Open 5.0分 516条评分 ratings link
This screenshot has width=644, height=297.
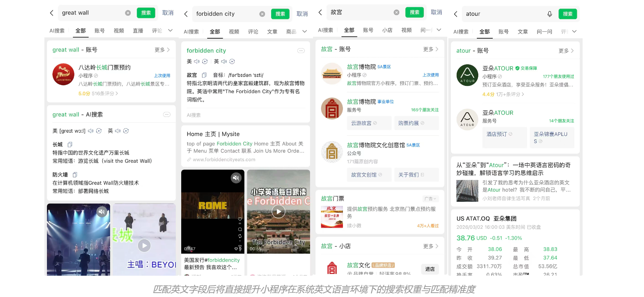pos(98,93)
